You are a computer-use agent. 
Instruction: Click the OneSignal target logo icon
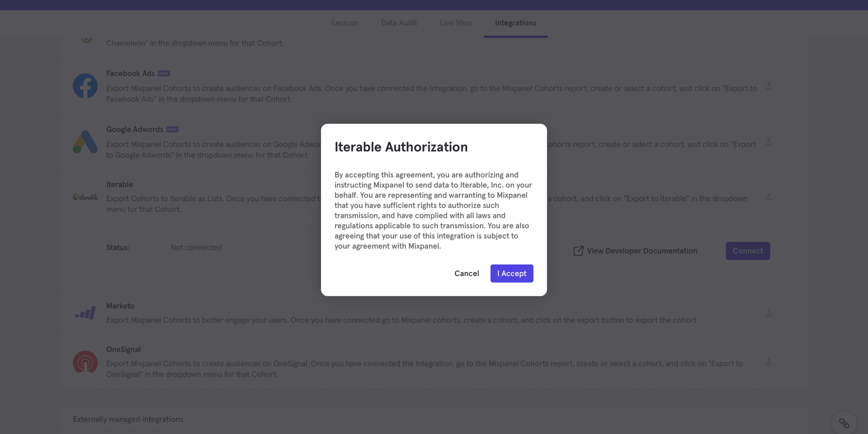85,362
